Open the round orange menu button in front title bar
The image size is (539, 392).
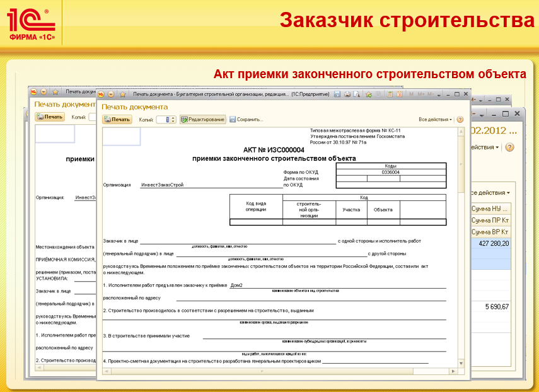coord(111,94)
